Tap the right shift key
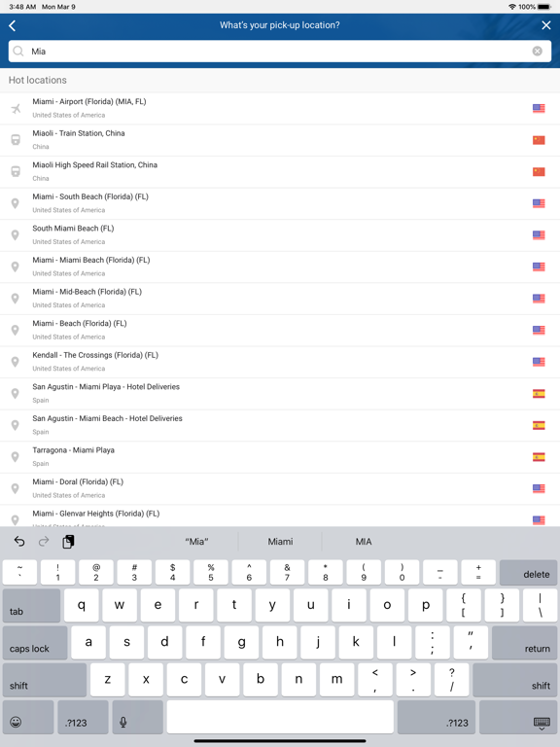 coord(514,680)
